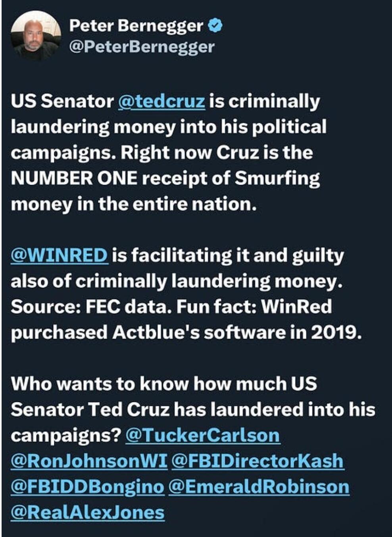Click the words "NUMBER ONE" in the post
This screenshot has width=392, height=537.
[74, 179]
